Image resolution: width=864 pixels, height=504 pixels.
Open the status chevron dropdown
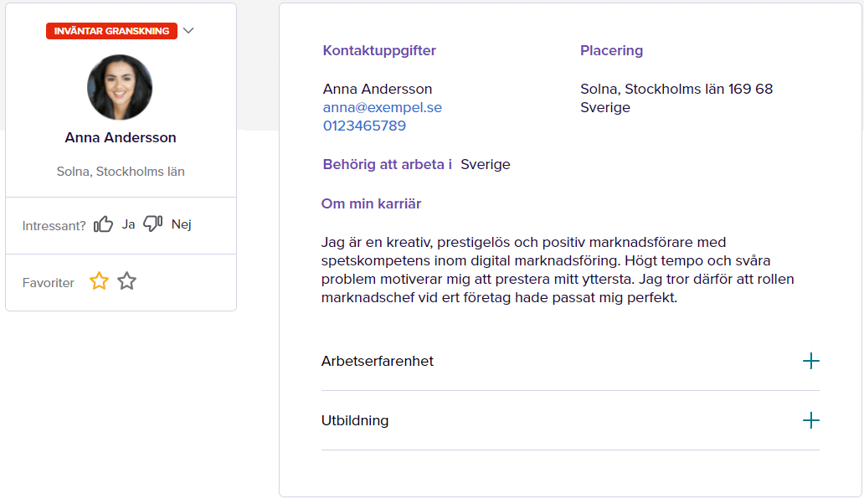point(188,30)
